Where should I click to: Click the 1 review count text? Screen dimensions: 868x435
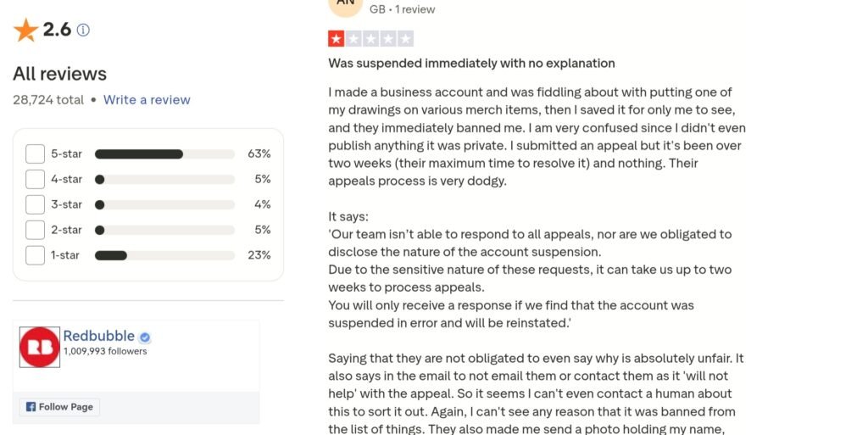(415, 9)
